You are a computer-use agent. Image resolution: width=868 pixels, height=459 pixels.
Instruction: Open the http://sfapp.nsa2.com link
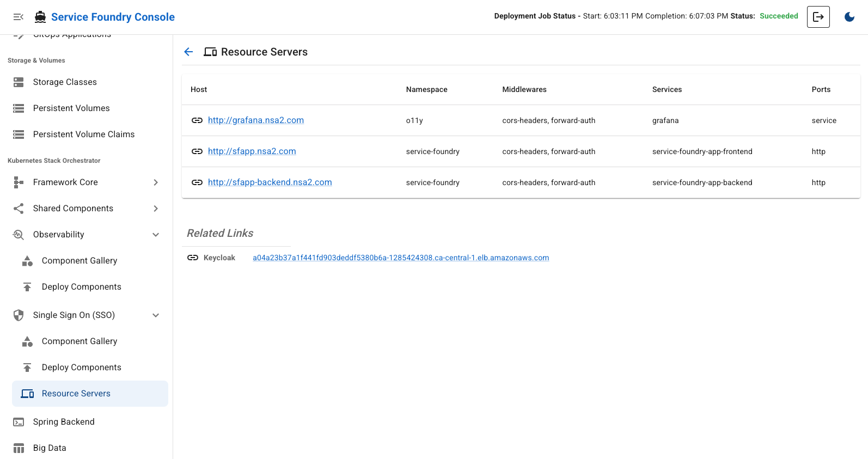click(252, 151)
